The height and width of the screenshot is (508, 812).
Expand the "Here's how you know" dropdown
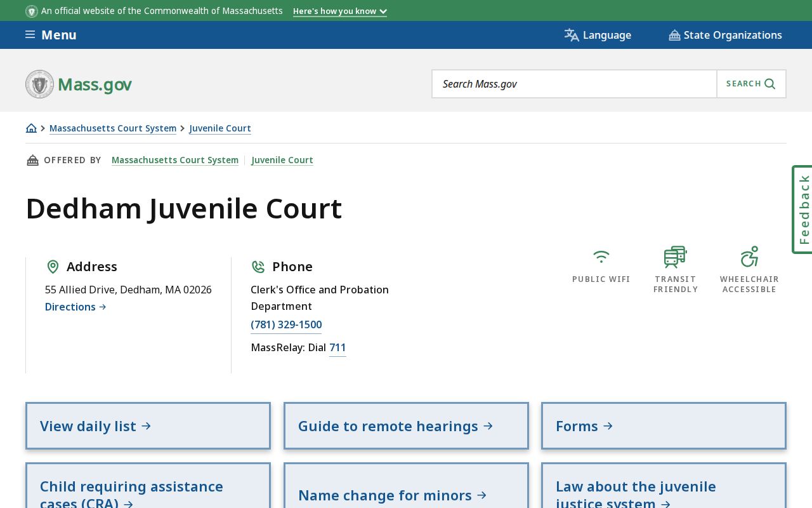tap(340, 11)
